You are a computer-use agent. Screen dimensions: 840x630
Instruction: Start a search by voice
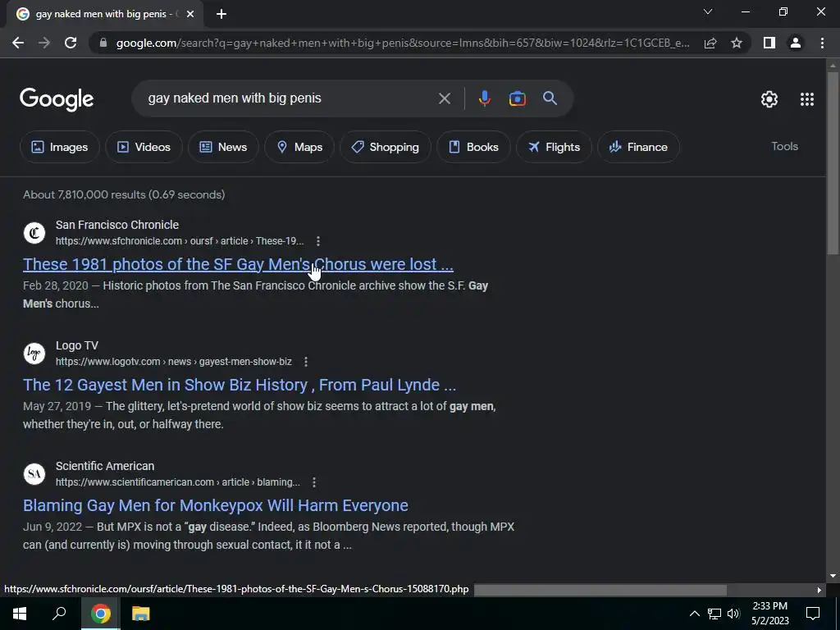(484, 98)
